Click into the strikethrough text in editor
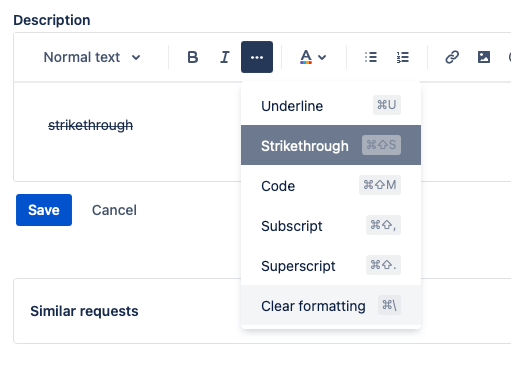The height and width of the screenshot is (365, 511). click(90, 125)
